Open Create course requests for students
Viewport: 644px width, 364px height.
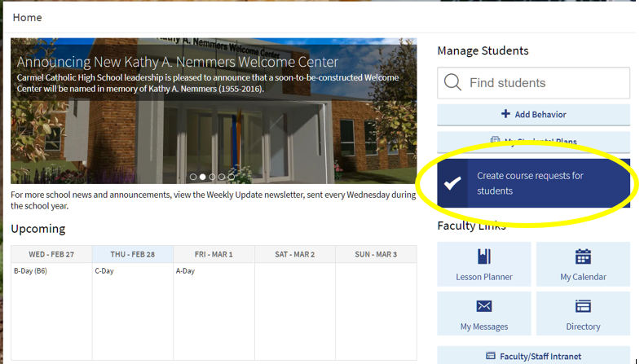533,183
